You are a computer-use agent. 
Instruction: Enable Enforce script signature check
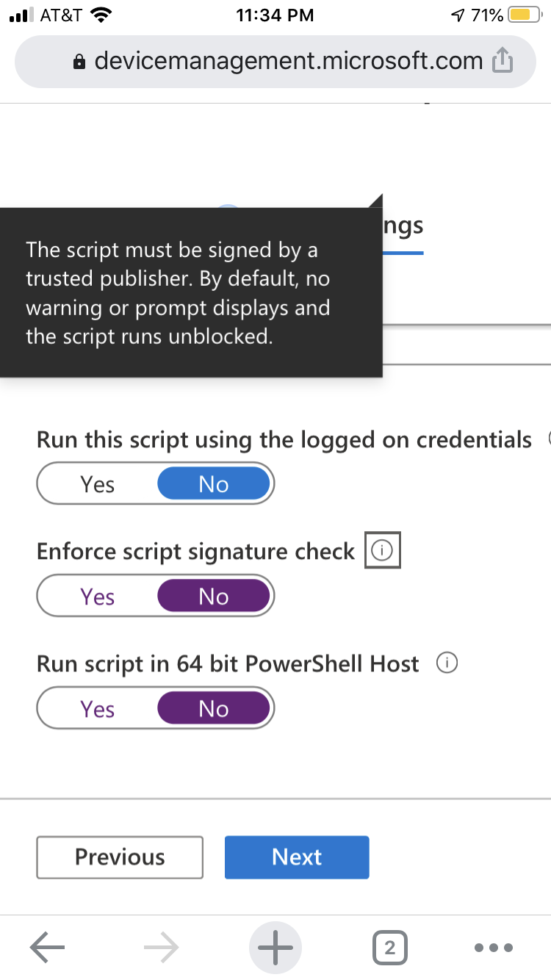click(96, 596)
